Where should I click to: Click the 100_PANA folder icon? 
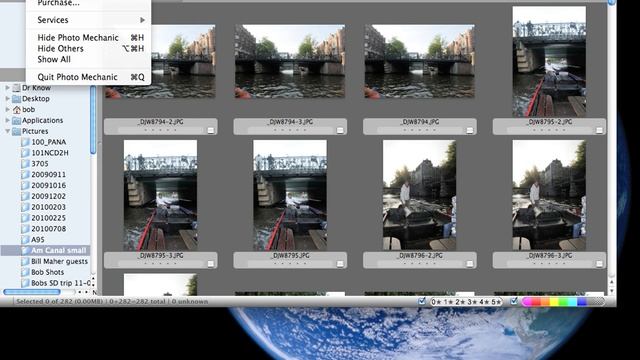pos(25,142)
